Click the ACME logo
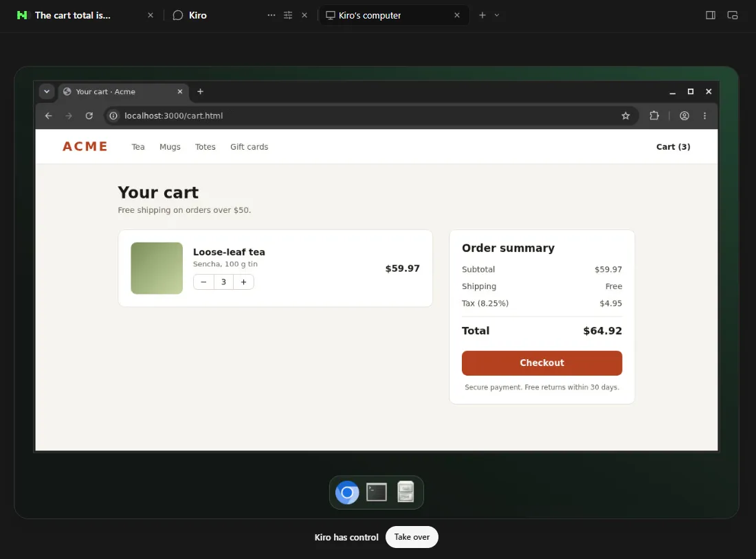This screenshot has width=756, height=559. click(x=85, y=146)
